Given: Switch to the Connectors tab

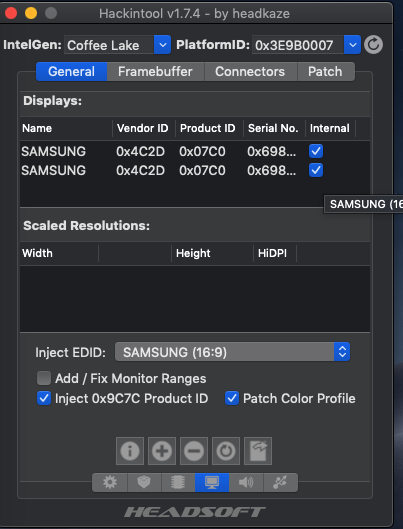Looking at the screenshot, I should point(250,72).
